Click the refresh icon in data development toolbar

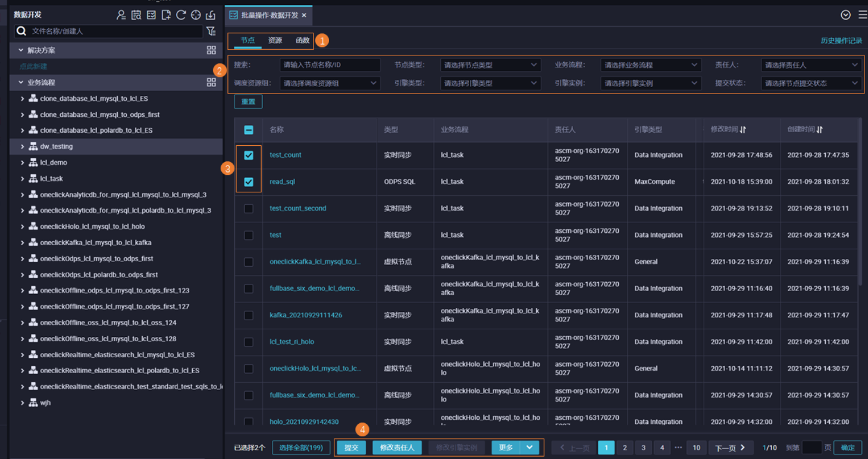coord(181,15)
